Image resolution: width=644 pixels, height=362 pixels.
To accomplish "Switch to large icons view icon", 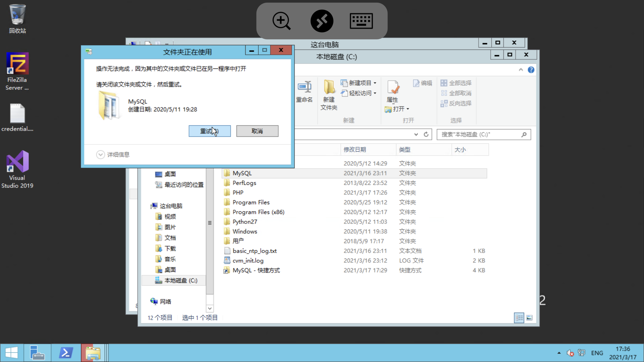I will pyautogui.click(x=529, y=318).
